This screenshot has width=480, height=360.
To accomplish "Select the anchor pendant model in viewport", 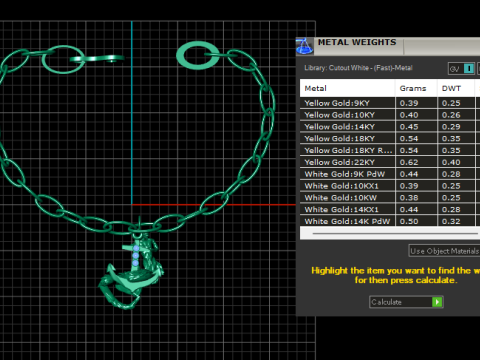I will pos(131,270).
